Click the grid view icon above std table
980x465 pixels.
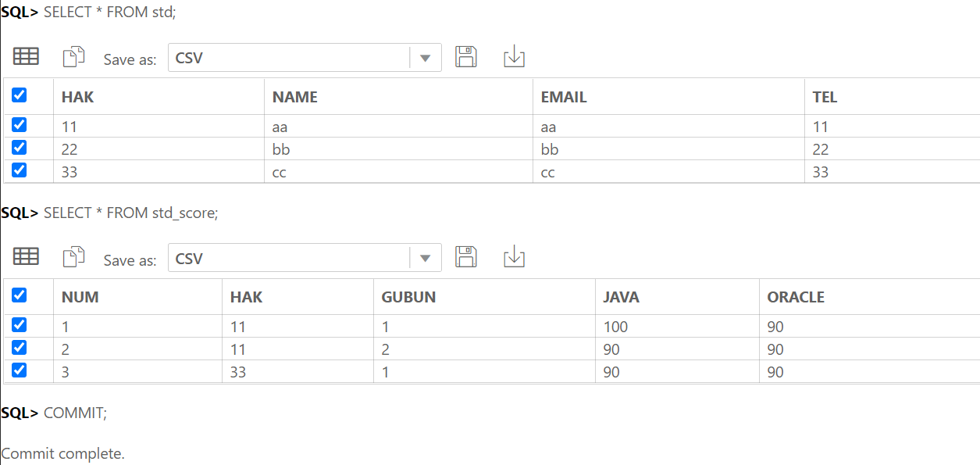[27, 56]
